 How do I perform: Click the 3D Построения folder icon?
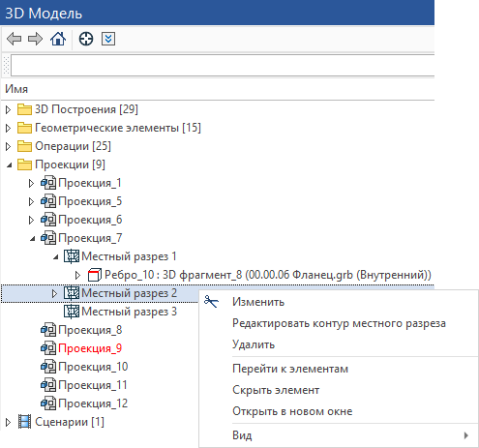pyautogui.click(x=24, y=109)
